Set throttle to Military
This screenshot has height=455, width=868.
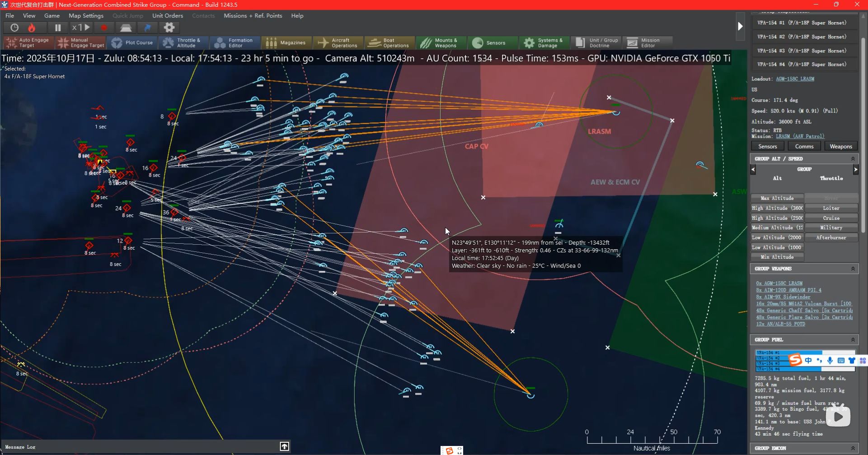(831, 227)
